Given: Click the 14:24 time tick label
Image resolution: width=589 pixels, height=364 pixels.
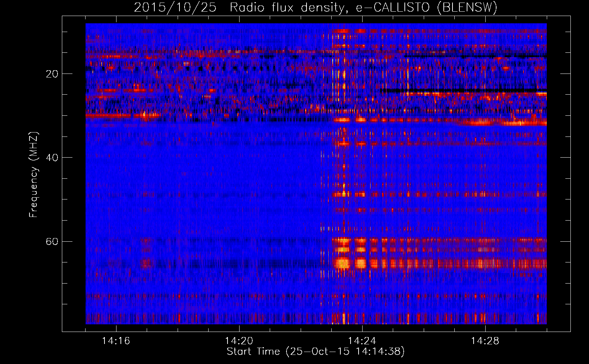Looking at the screenshot, I should click(x=362, y=341).
